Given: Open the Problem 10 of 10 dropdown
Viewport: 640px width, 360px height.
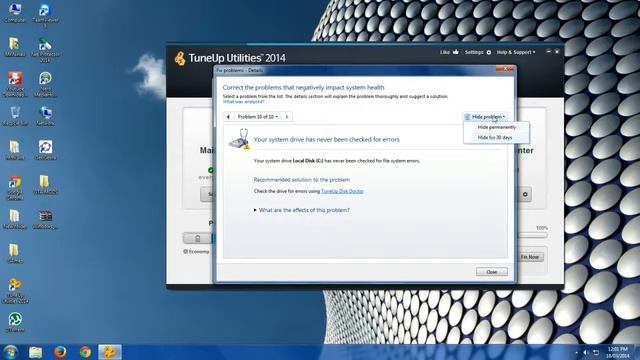Looking at the screenshot, I should (x=258, y=117).
